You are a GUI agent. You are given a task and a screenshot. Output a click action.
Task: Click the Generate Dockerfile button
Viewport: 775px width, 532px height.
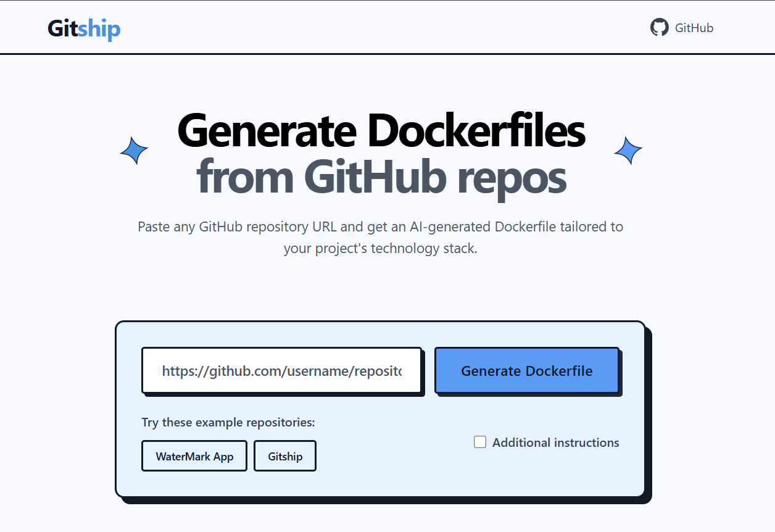click(x=527, y=370)
